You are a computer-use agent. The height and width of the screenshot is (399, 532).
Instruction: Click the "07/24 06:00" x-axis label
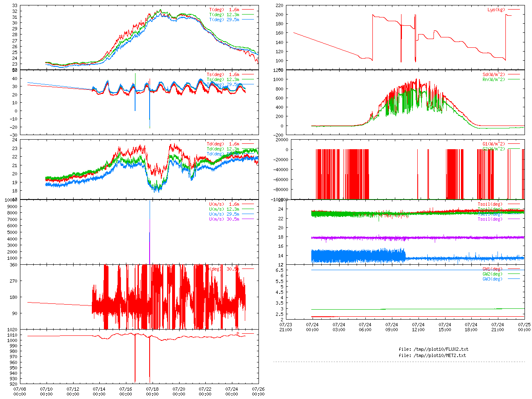[x=365, y=327]
